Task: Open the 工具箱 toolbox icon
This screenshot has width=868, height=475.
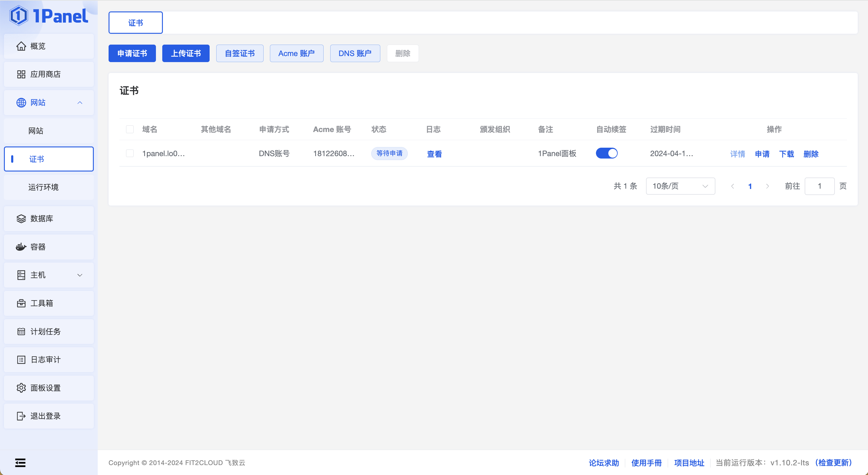Action: click(x=21, y=303)
